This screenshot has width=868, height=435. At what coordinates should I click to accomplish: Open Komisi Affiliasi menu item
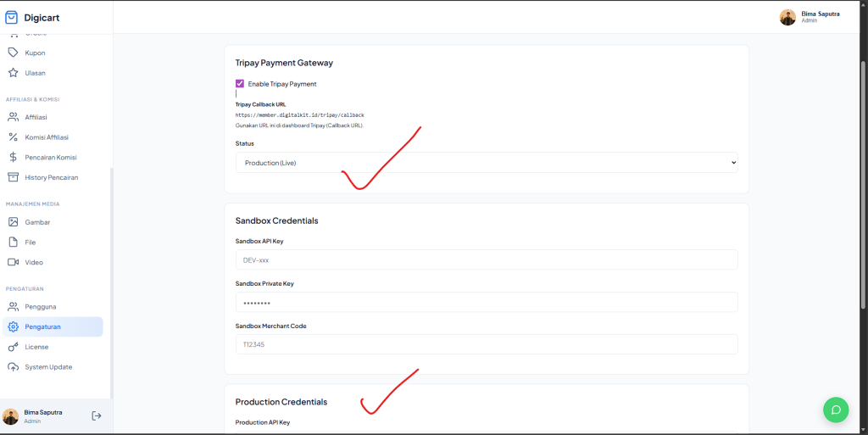click(47, 137)
